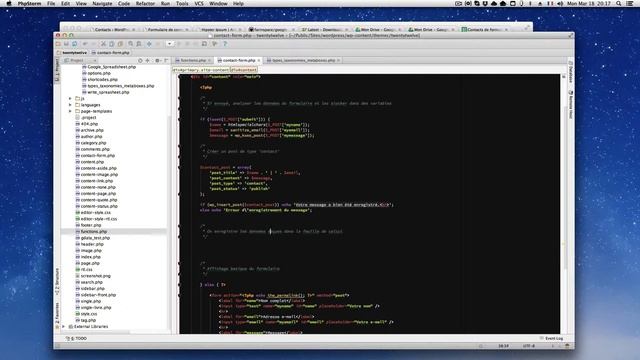This screenshot has width=640, height=360.
Task: Open the PhpStorm application menu
Action: [x=30, y=3]
